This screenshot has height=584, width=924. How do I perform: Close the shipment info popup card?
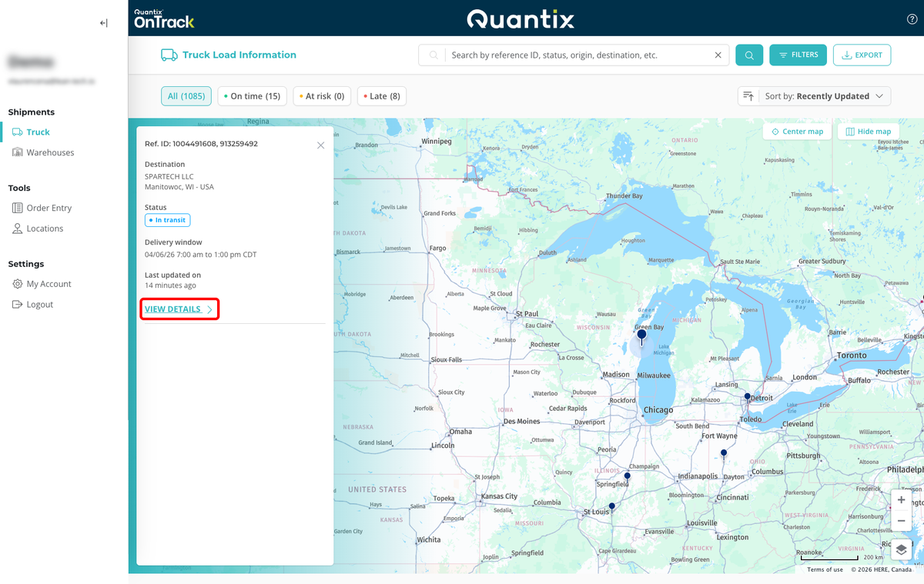point(320,145)
